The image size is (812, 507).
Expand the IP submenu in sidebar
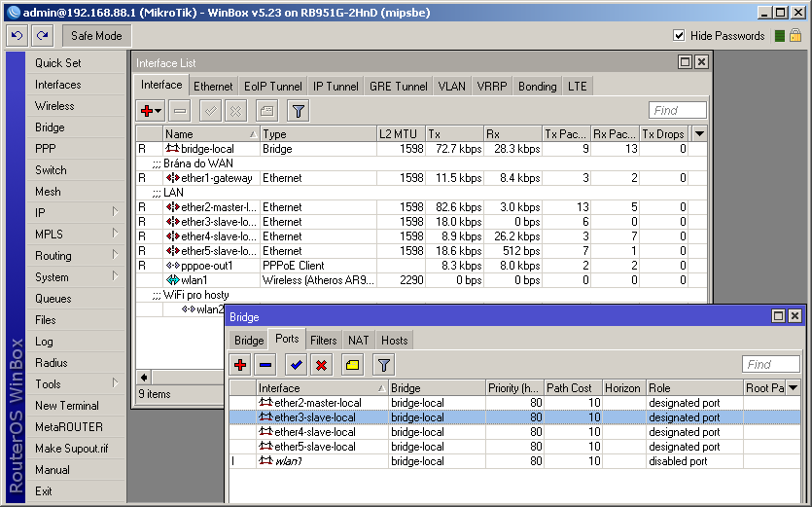pos(115,212)
